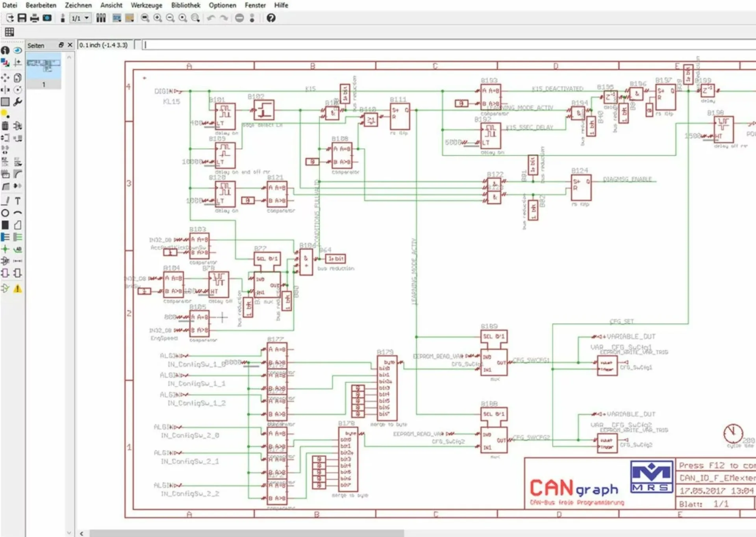Click the zoom in (plus) icon
The width and height of the screenshot is (756, 537).
[157, 18]
